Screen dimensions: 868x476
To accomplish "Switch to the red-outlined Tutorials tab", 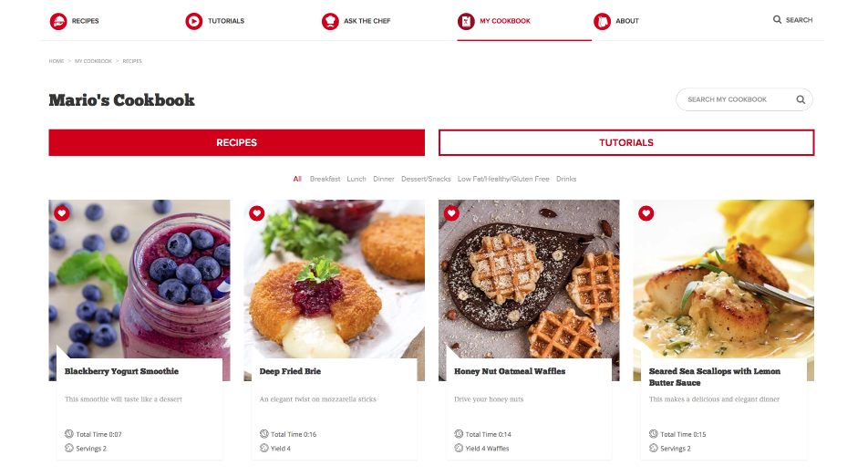I will (x=626, y=142).
